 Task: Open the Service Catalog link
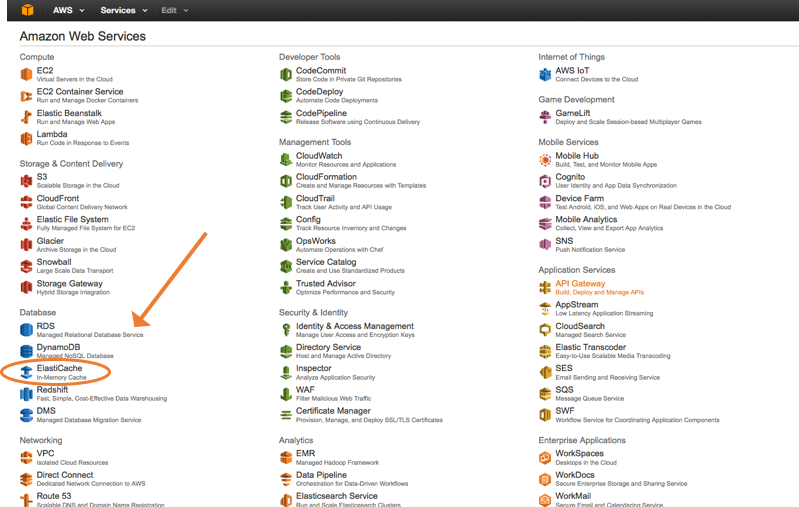[x=326, y=262]
